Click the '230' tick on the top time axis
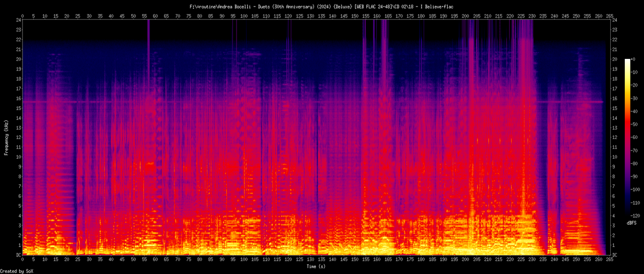Image resolution: width=644 pixels, height=274 pixels. click(x=532, y=16)
